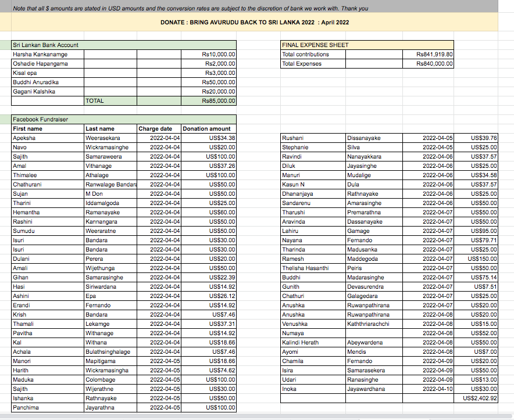Select the US$22.39 donation cell
Viewport: 514px width, 420px height.
point(209,277)
